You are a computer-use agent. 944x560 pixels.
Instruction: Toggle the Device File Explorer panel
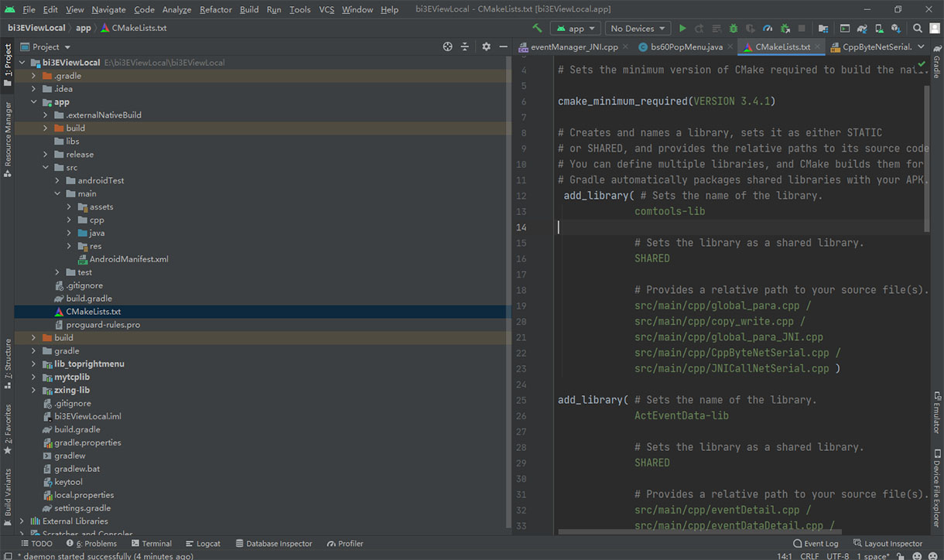[x=936, y=489]
